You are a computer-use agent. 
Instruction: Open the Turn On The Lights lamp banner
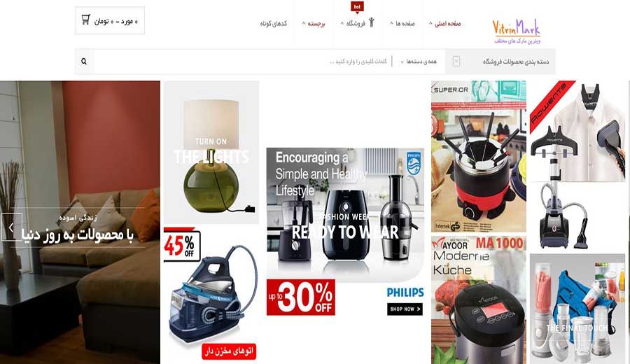point(211,153)
